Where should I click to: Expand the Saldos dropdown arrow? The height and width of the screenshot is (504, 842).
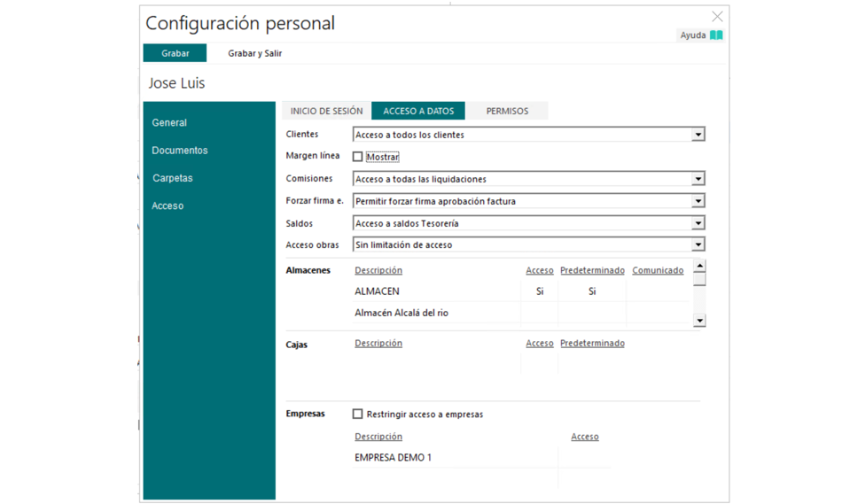point(698,223)
